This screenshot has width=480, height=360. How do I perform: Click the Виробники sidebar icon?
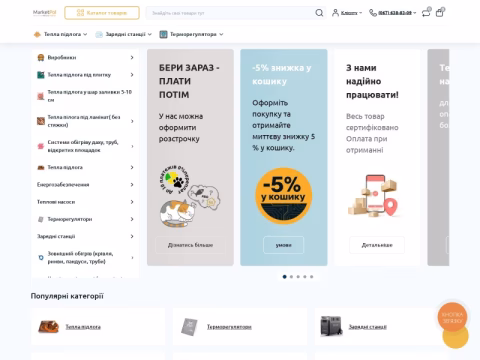coord(41,58)
